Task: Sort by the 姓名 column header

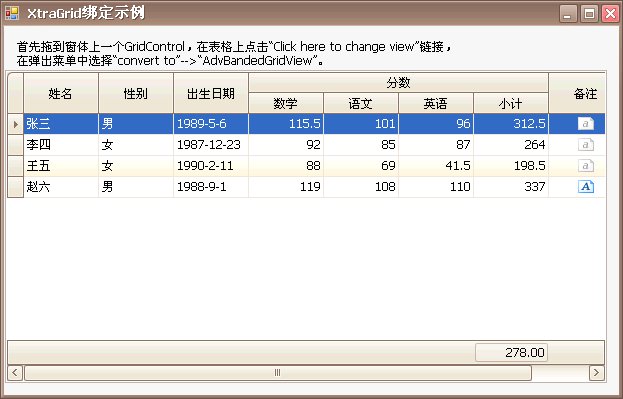Action: 61,93
